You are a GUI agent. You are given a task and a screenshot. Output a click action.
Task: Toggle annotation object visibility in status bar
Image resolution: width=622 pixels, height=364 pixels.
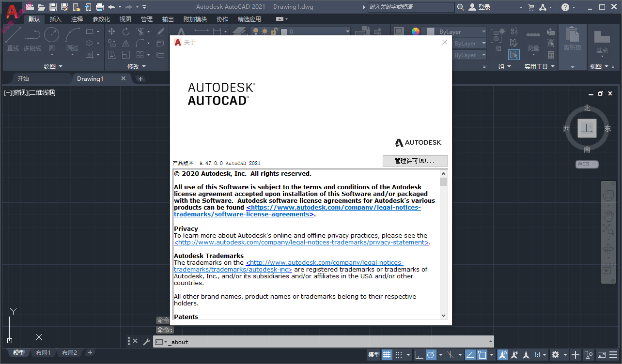[x=503, y=354]
